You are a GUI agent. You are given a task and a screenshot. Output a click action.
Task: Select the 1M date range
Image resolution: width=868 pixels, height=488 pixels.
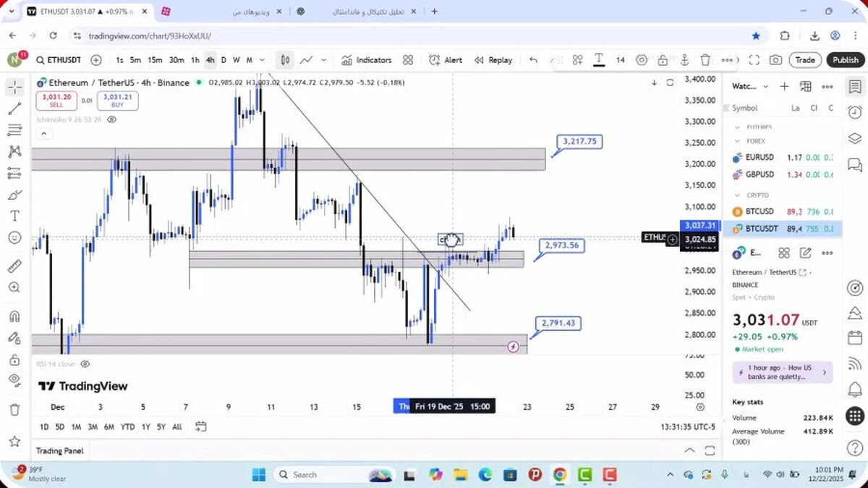click(76, 426)
